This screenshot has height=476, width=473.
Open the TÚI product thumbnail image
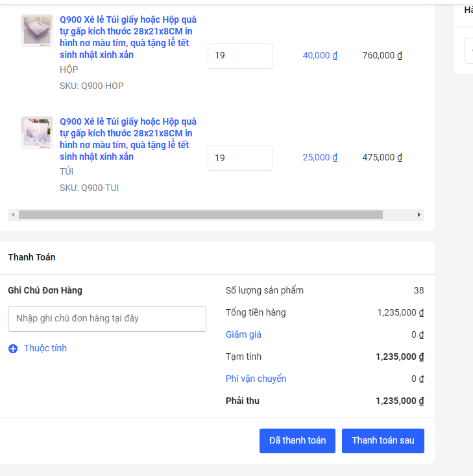[x=37, y=132]
